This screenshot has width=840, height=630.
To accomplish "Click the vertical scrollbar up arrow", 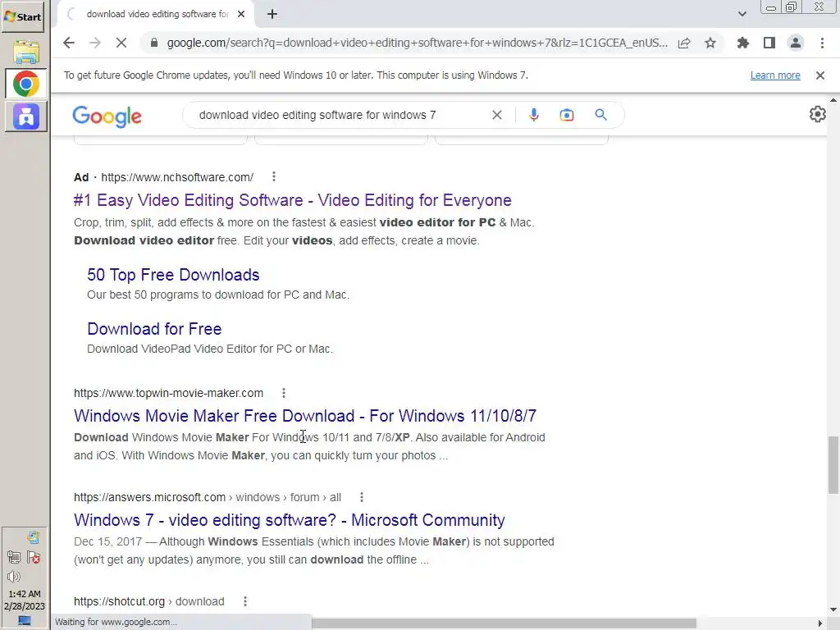I will (833, 100).
